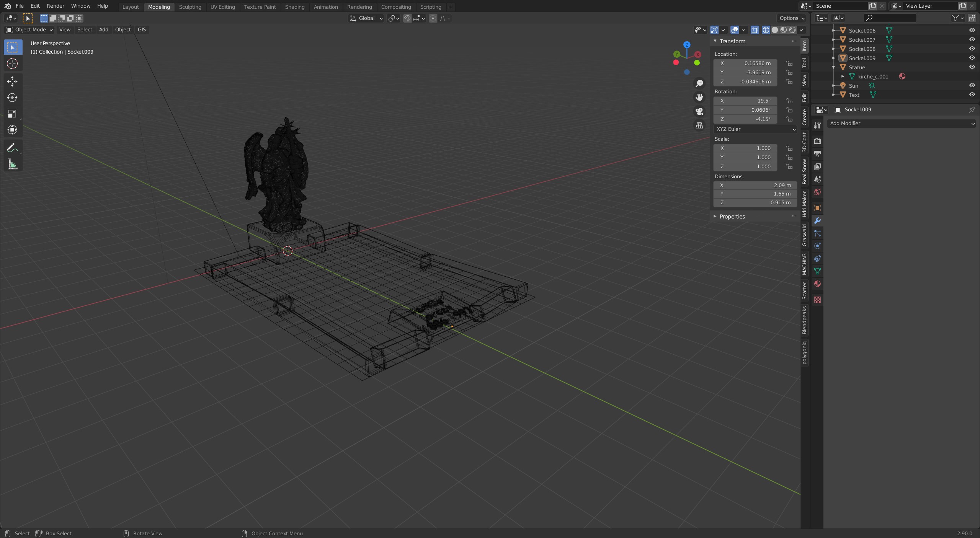Select the Rotate tool
Screen dimensions: 980x538
pos(12,98)
